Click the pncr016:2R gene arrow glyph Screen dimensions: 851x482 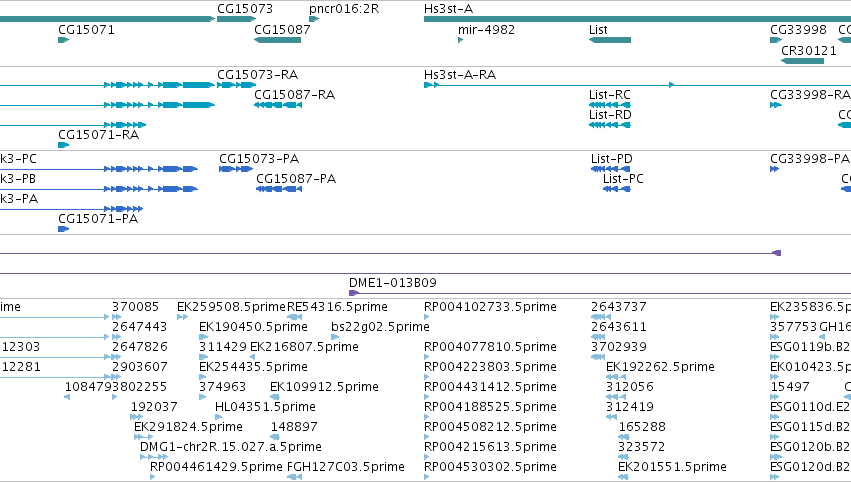(x=314, y=19)
